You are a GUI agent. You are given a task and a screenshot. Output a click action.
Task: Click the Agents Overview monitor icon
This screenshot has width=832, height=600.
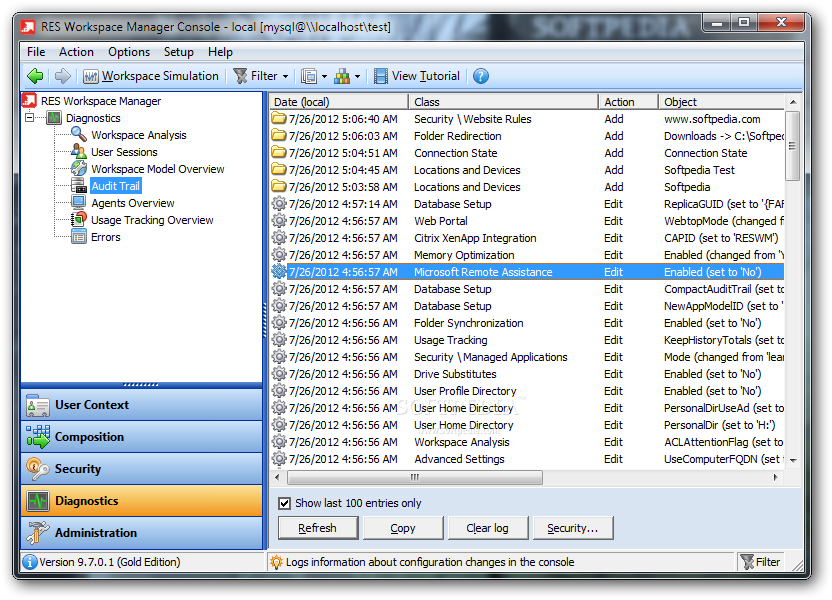click(79, 203)
